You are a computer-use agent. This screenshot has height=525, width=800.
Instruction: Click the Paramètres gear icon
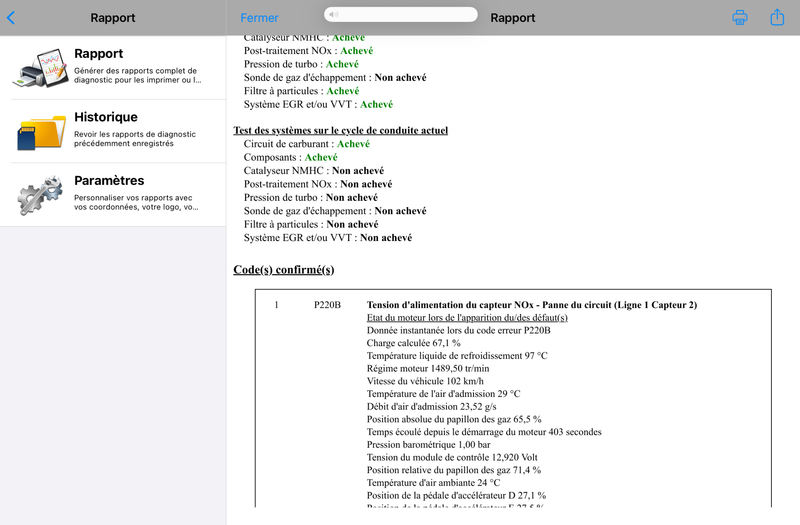point(40,195)
